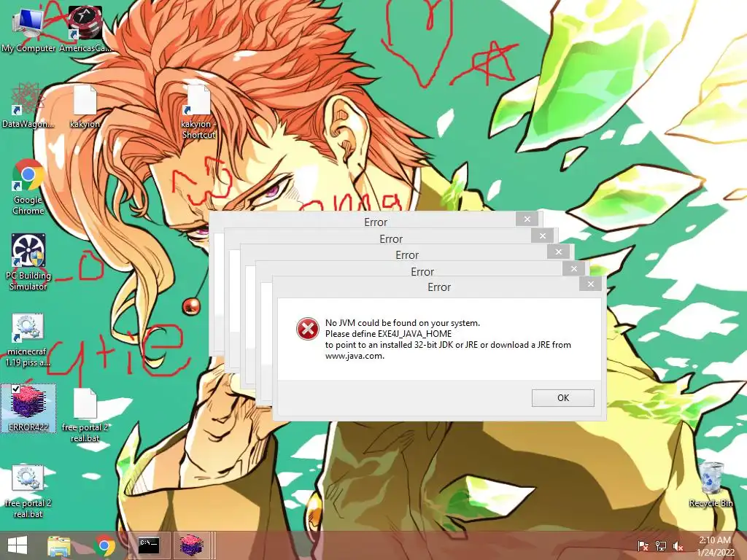Screen dimensions: 747x560
Task: Open File Explorer from taskbar
Action: tap(59, 545)
